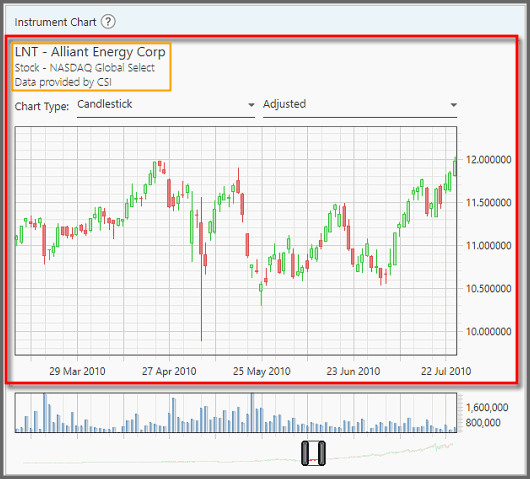530x479 pixels.
Task: Click the tallest volume bar in May
Action: point(252,412)
